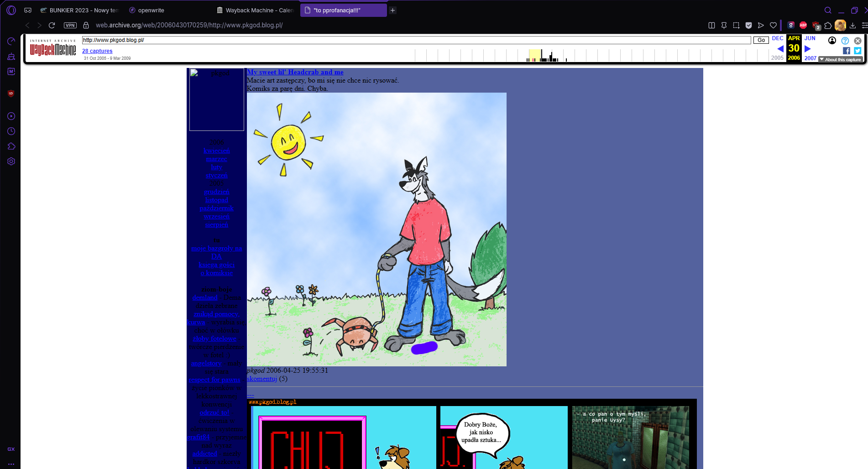Add page to bookmarks with heart icon
868x469 pixels.
click(773, 26)
